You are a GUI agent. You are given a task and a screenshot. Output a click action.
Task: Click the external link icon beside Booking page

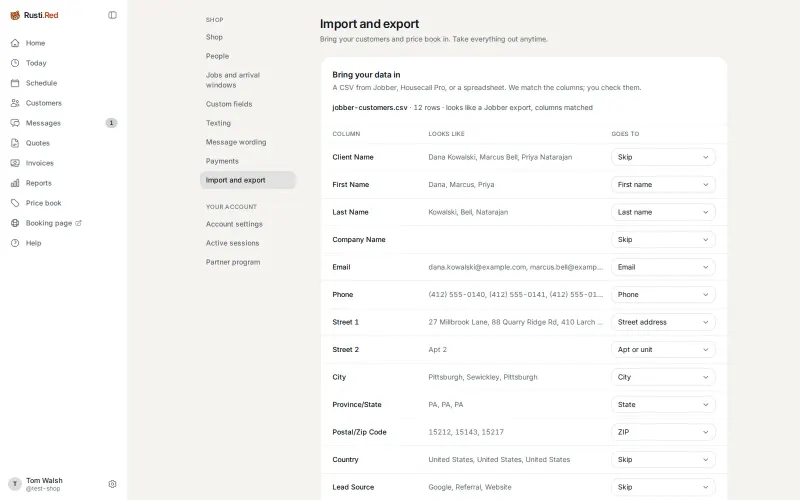pyautogui.click(x=79, y=223)
